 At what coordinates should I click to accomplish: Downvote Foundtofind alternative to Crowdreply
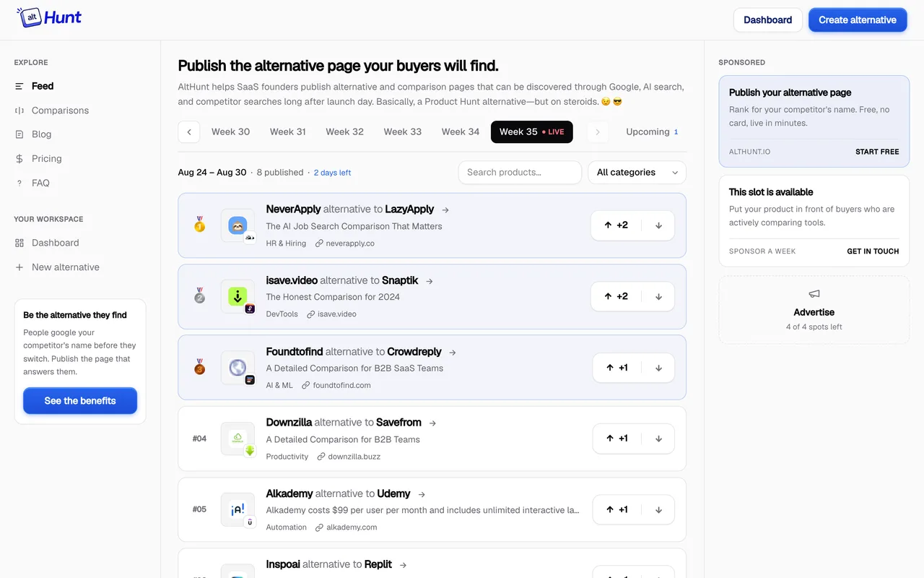click(x=658, y=368)
